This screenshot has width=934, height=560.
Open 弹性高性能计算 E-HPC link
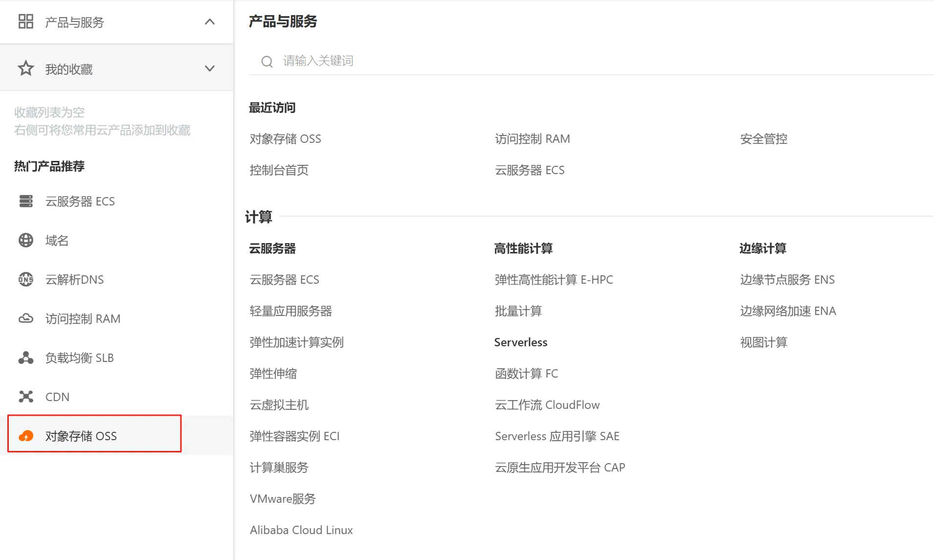pos(554,280)
